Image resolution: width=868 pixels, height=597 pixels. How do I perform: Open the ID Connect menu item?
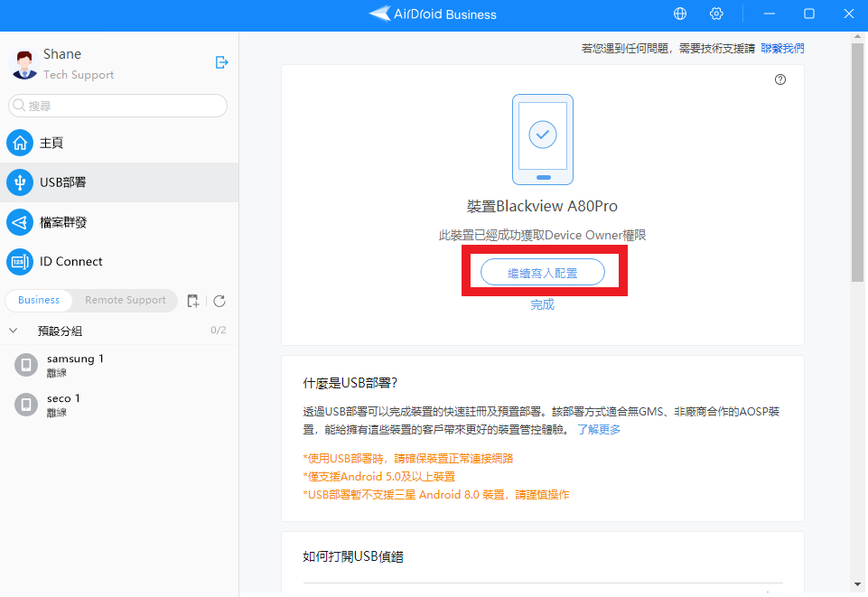[119, 262]
